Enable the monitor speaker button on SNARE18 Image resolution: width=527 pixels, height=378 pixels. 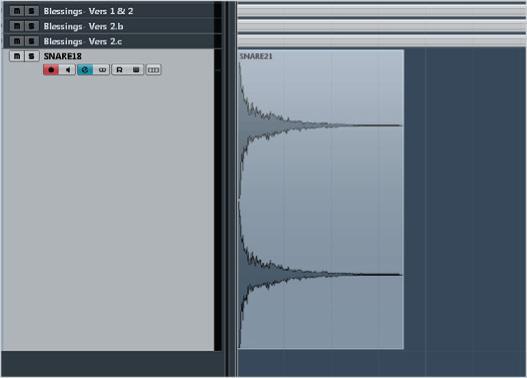(68, 70)
